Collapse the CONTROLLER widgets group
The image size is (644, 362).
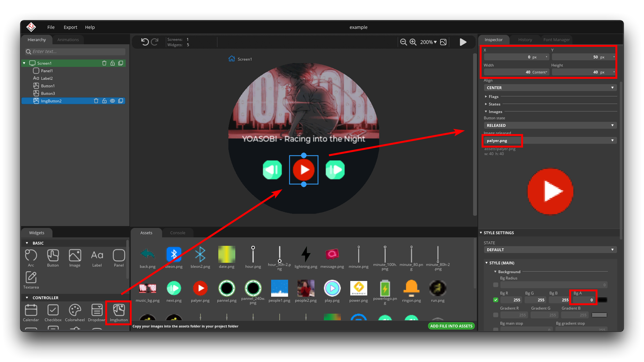(27, 298)
